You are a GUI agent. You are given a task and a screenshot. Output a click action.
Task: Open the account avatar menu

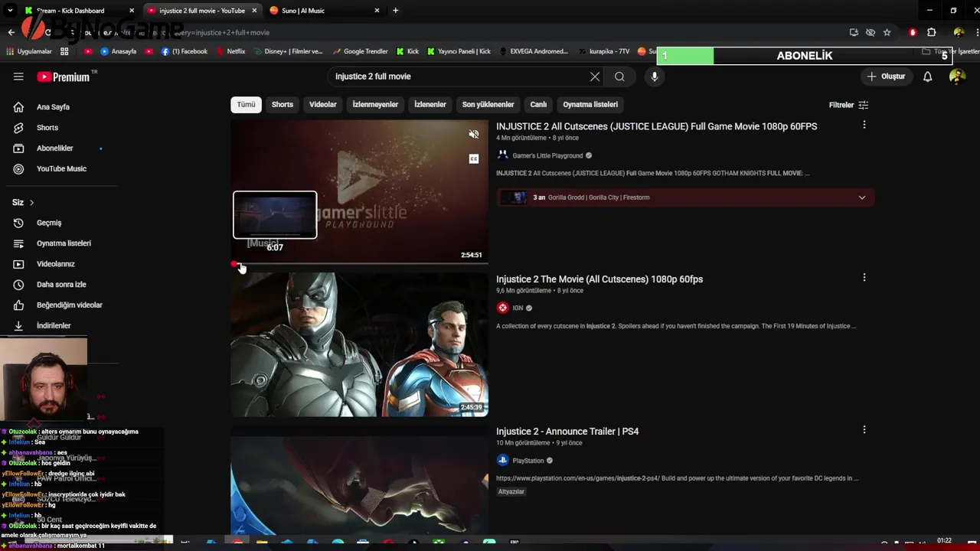point(957,77)
